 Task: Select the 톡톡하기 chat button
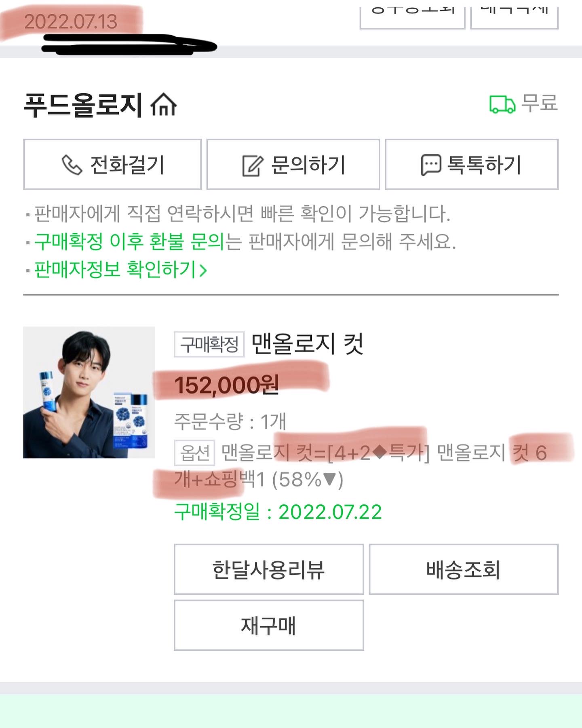(472, 164)
